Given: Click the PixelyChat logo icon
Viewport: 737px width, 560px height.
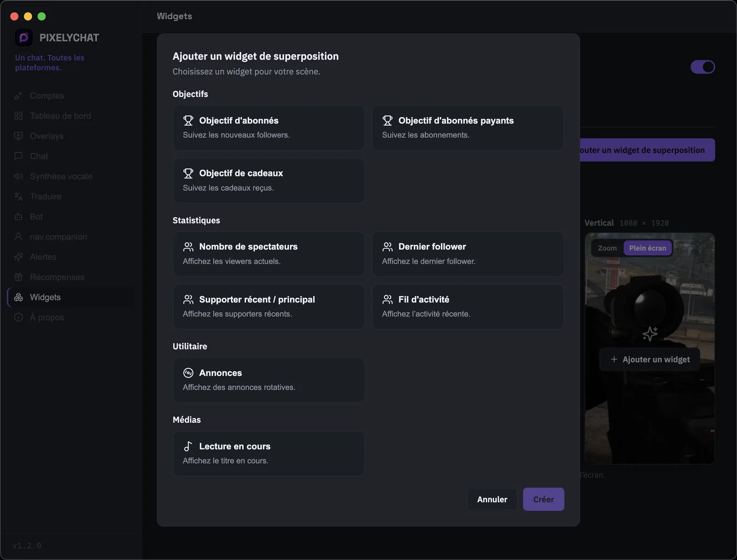Looking at the screenshot, I should (24, 37).
